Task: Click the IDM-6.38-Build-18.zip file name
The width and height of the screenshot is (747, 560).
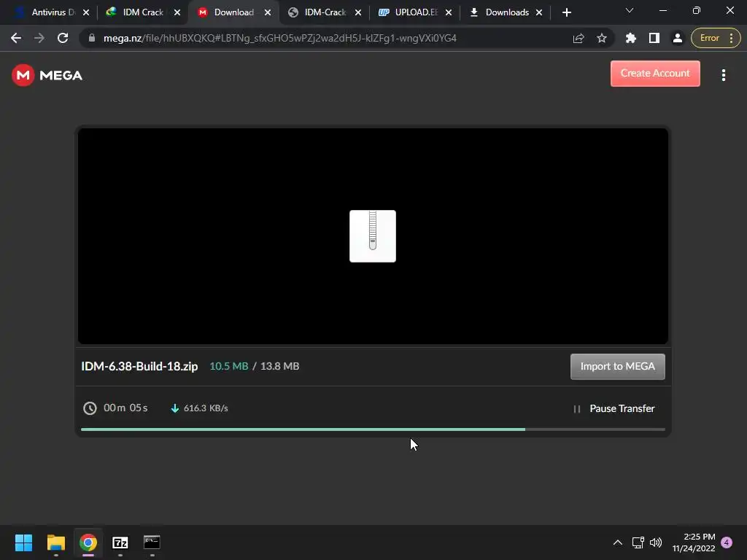Action: point(139,366)
